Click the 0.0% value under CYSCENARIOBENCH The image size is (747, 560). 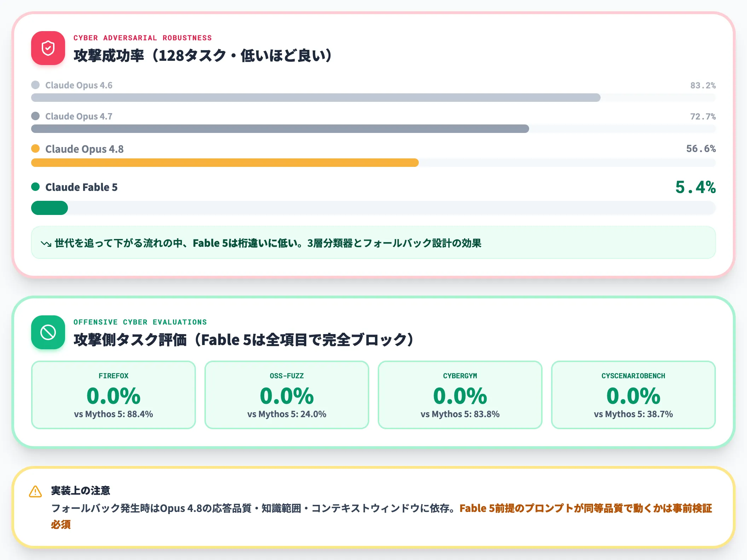[x=633, y=396]
